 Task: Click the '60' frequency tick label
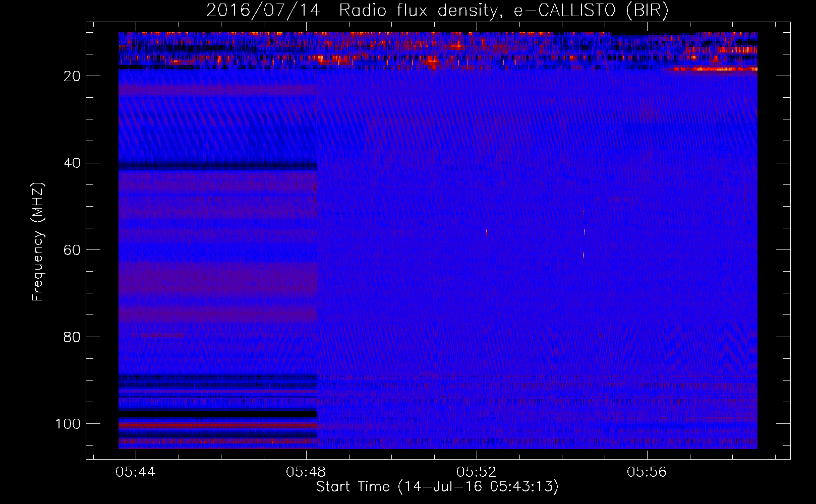click(x=72, y=250)
